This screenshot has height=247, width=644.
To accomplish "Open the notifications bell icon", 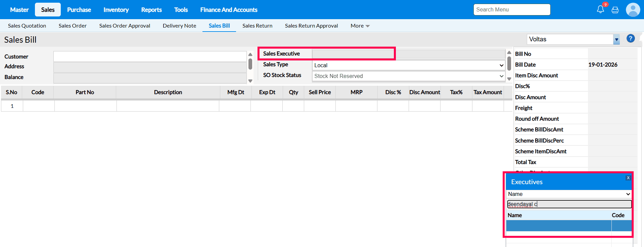I will (600, 9).
